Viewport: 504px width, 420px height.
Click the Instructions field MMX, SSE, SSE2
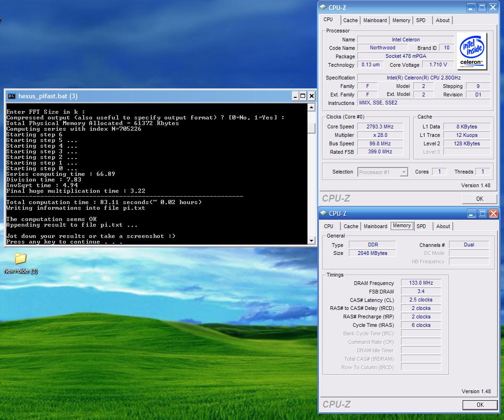click(x=424, y=103)
